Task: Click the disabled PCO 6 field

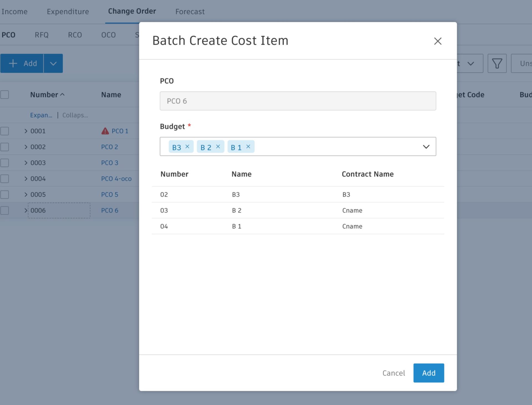Action: pos(298,101)
